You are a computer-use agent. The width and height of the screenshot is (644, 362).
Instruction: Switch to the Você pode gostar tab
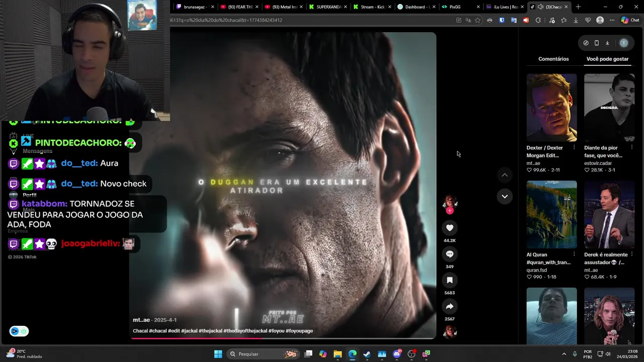point(607,59)
